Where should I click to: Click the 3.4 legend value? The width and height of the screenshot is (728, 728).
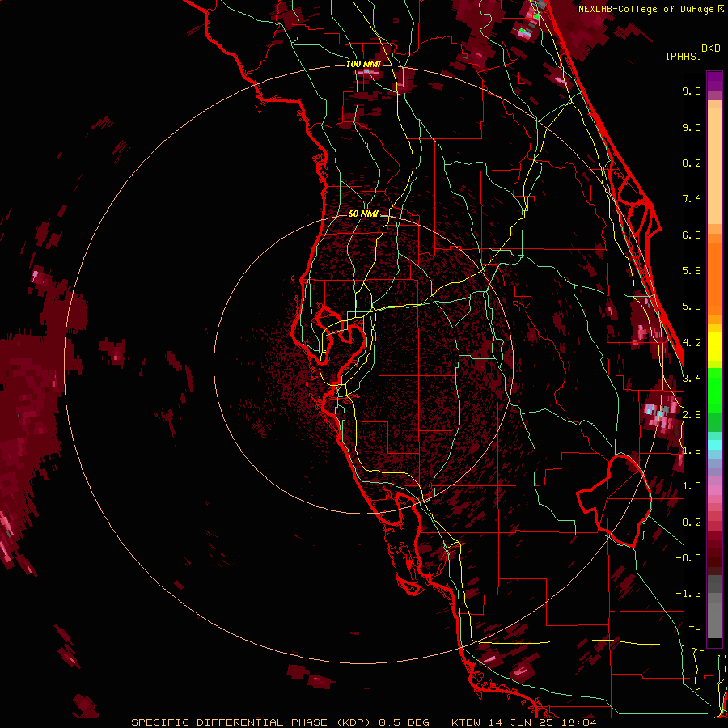click(x=692, y=379)
